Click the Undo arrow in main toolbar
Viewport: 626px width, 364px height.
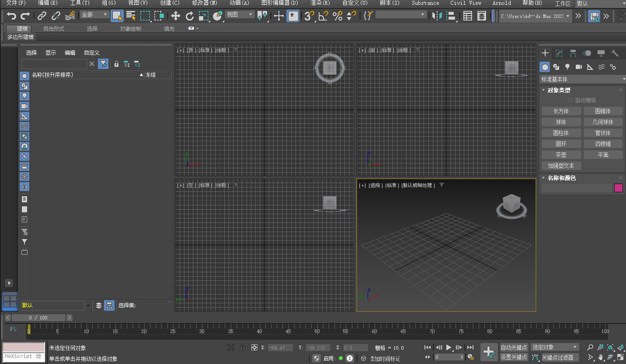[x=11, y=16]
